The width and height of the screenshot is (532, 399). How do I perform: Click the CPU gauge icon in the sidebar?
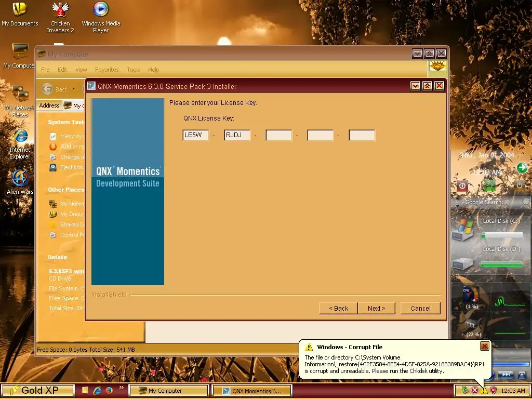[x=471, y=295]
